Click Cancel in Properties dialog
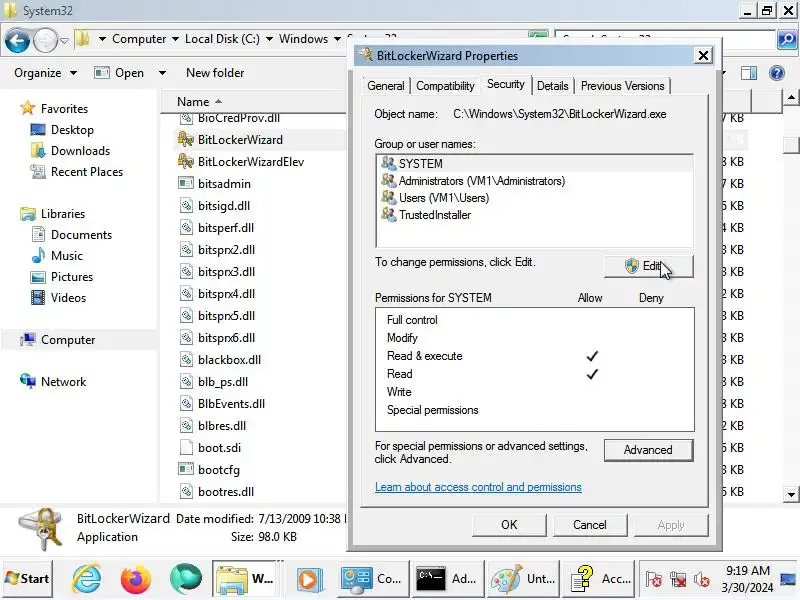 pos(589,525)
